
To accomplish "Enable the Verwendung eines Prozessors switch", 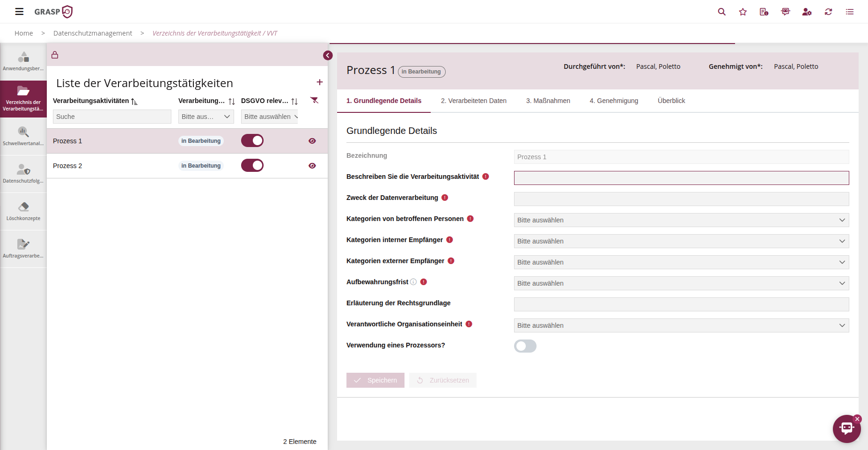I will tap(525, 346).
